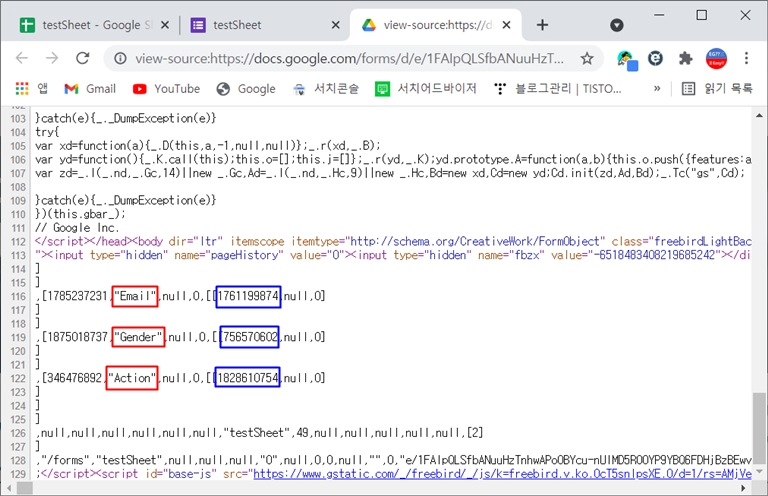Viewport: 768px width, 496px height.
Task: Click the vertical scrollbar thumb
Action: coord(759,427)
